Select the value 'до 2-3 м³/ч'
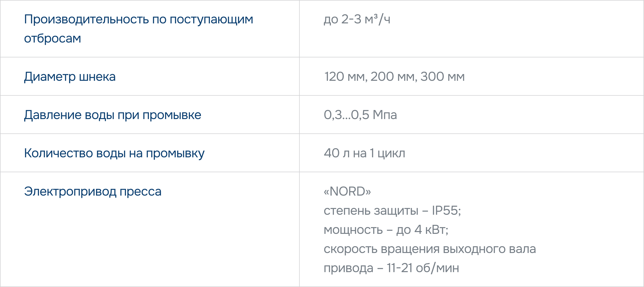 (x=357, y=19)
